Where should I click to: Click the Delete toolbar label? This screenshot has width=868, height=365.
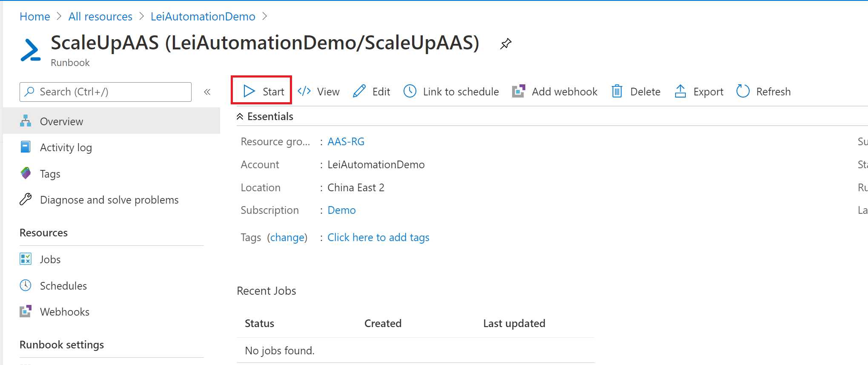click(x=645, y=92)
